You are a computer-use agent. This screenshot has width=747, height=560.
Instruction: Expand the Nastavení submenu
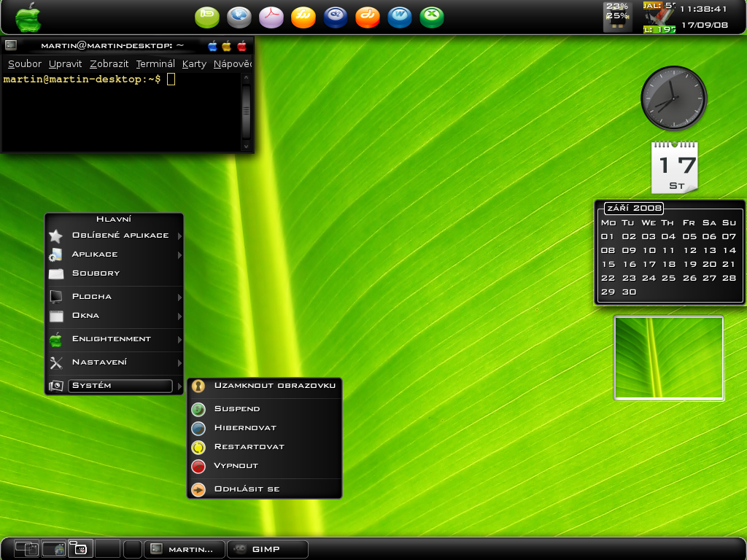(179, 363)
